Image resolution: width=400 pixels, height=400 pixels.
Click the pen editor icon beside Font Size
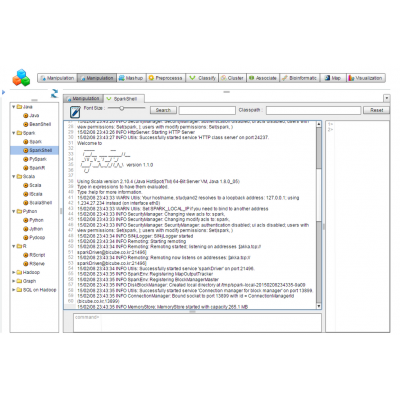point(75,111)
